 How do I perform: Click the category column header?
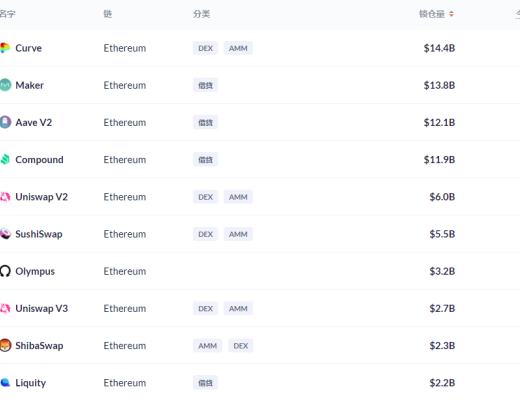[x=201, y=14]
